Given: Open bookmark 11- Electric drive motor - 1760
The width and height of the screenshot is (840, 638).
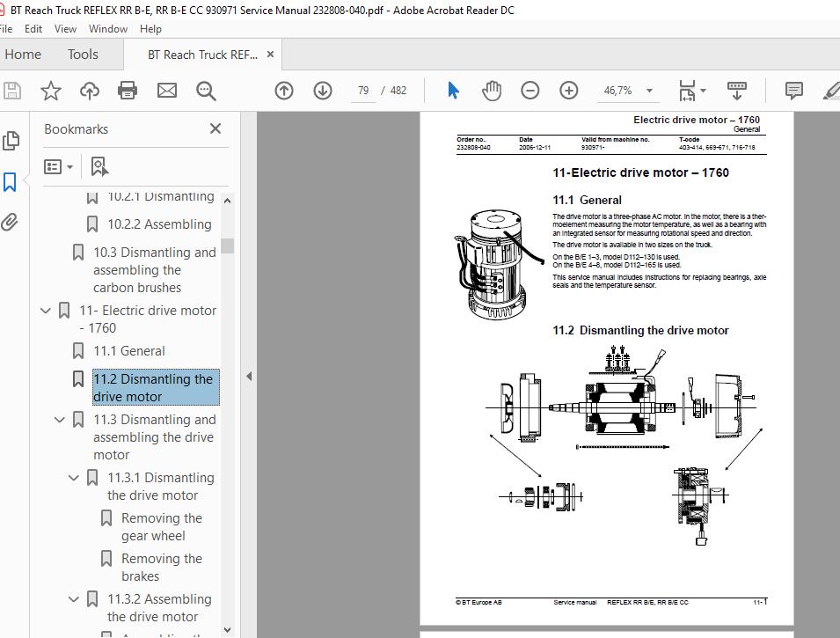Looking at the screenshot, I should pos(148,319).
